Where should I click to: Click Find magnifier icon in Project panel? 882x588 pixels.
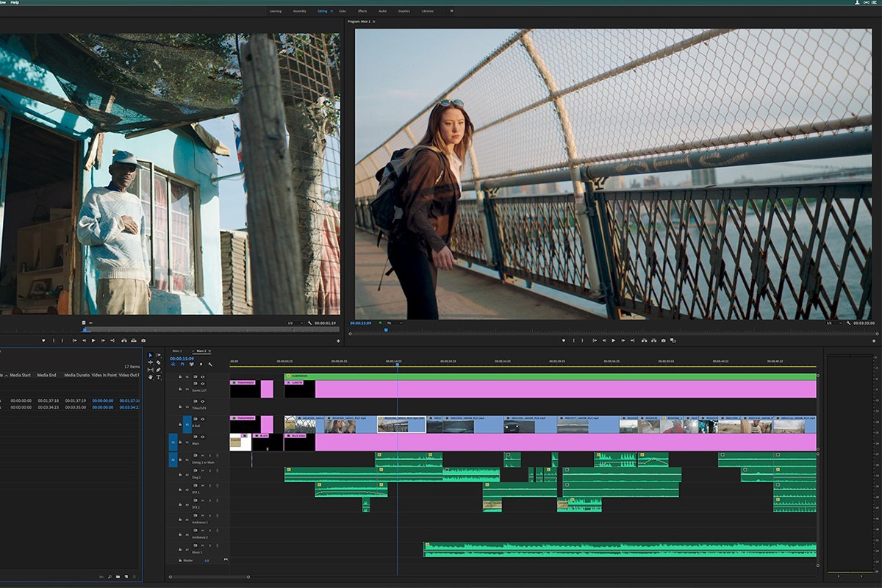(x=110, y=577)
